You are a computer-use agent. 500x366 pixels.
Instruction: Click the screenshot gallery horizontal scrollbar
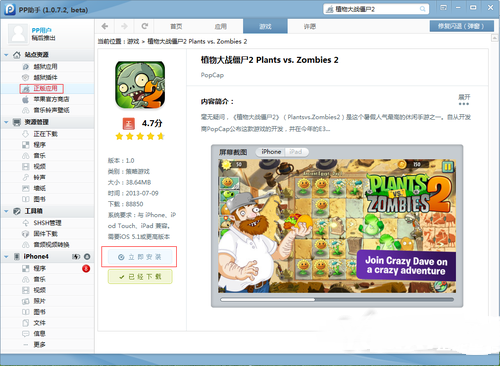pos(337,299)
